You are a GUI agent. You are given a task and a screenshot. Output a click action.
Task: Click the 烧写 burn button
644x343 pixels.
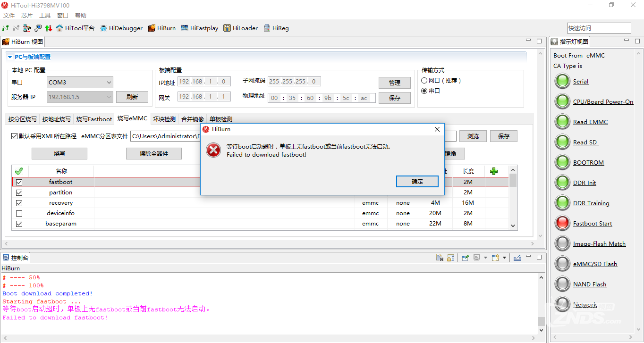pyautogui.click(x=59, y=154)
